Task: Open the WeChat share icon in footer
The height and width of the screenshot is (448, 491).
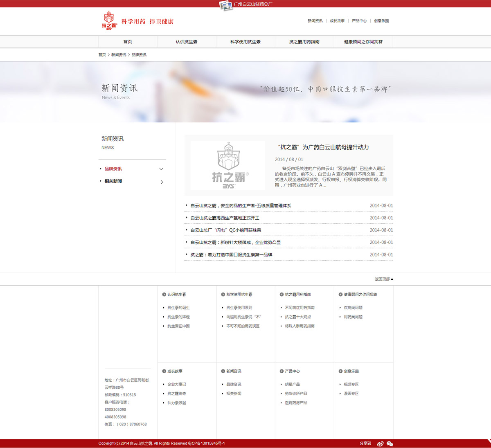Action: coord(390,443)
